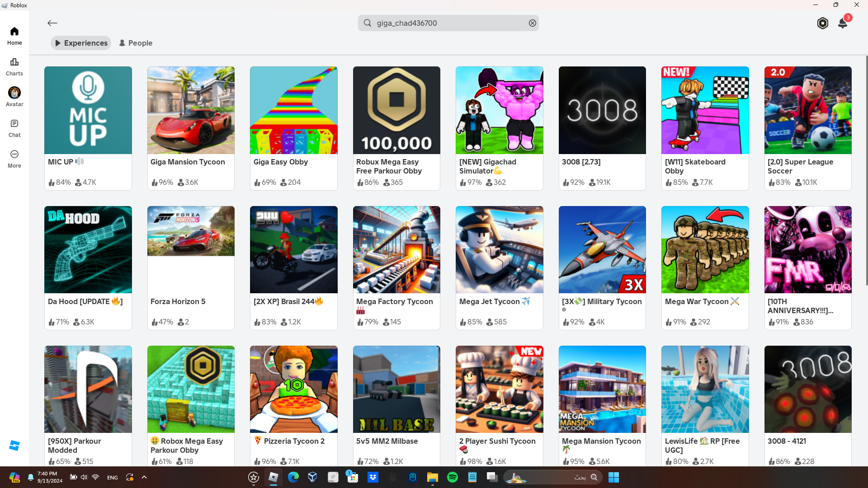The image size is (868, 488).
Task: Open Wi-Fi network settings in tray
Action: [95, 477]
